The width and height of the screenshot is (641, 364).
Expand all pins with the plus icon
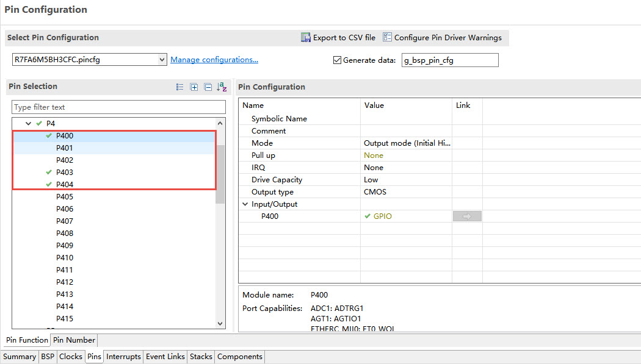[194, 87]
